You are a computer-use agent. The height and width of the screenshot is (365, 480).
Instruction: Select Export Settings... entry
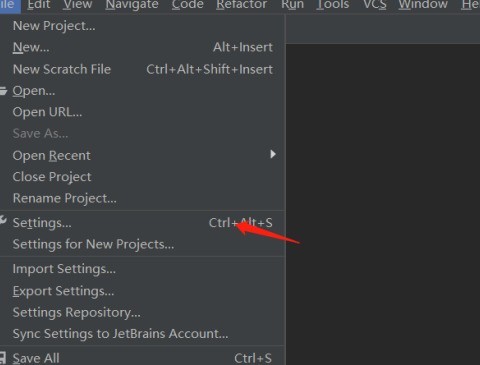coord(143,291)
